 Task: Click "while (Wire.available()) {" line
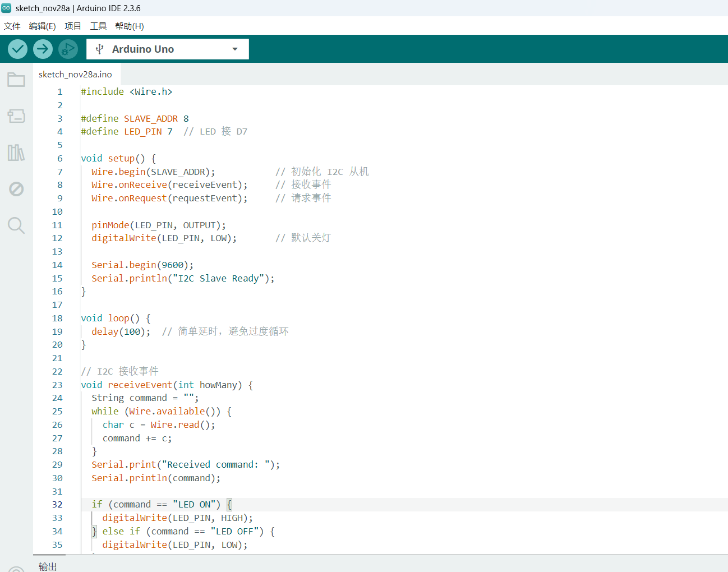162,412
